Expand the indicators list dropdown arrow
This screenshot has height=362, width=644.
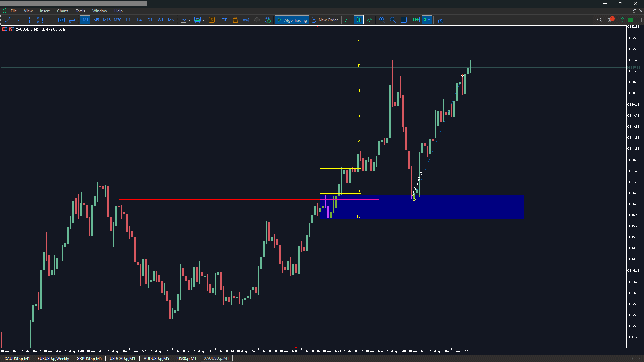tap(204, 20)
